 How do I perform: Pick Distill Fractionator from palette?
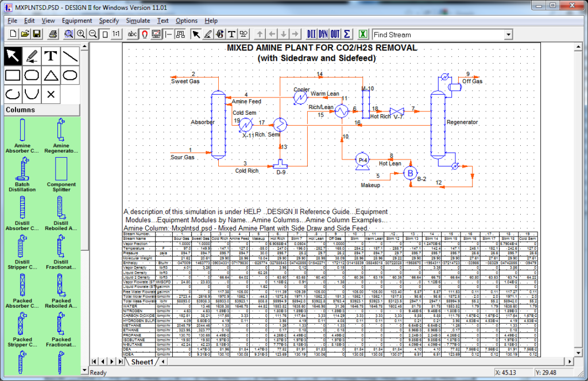[x=61, y=252]
